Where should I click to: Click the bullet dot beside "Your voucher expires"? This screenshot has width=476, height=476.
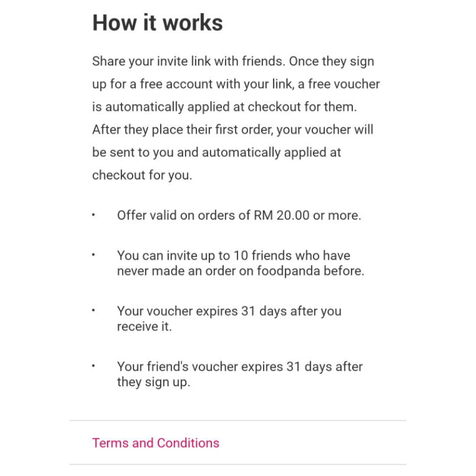93,310
